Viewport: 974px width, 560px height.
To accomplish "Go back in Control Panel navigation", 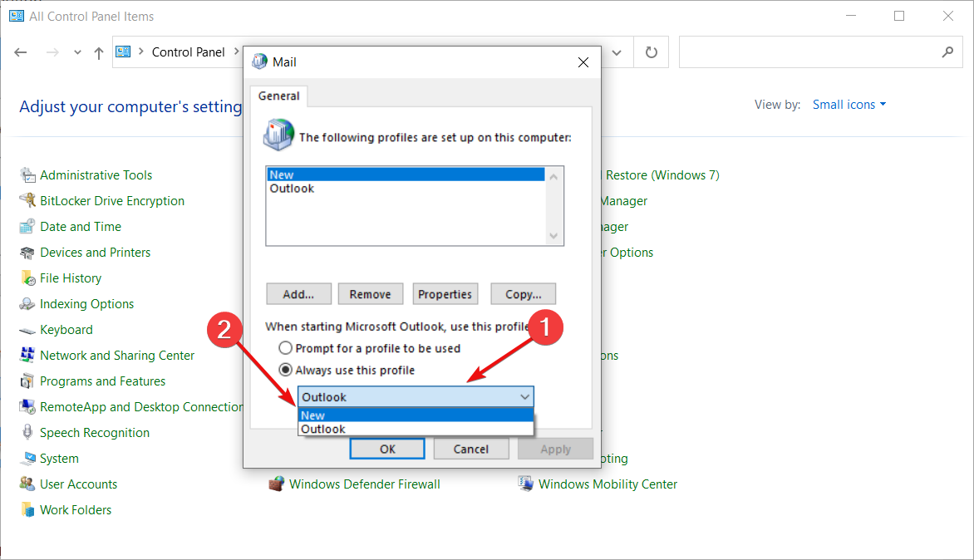I will coord(21,53).
